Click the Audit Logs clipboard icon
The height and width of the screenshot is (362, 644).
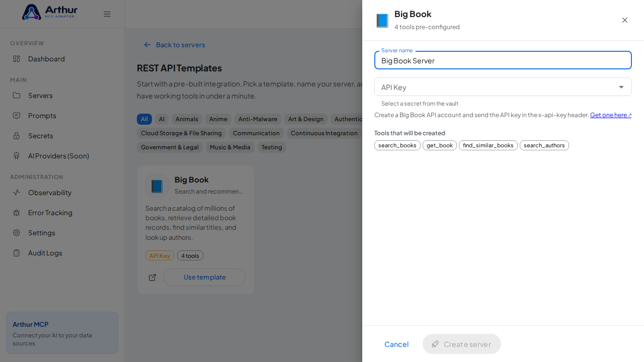(x=17, y=253)
